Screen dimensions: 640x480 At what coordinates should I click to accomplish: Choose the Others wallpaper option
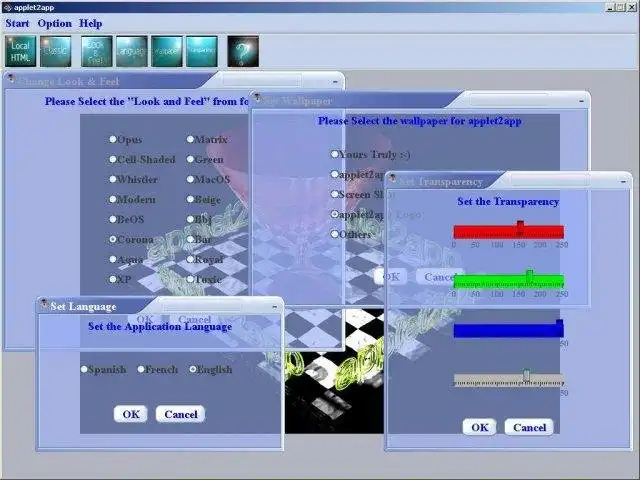tap(351, 235)
